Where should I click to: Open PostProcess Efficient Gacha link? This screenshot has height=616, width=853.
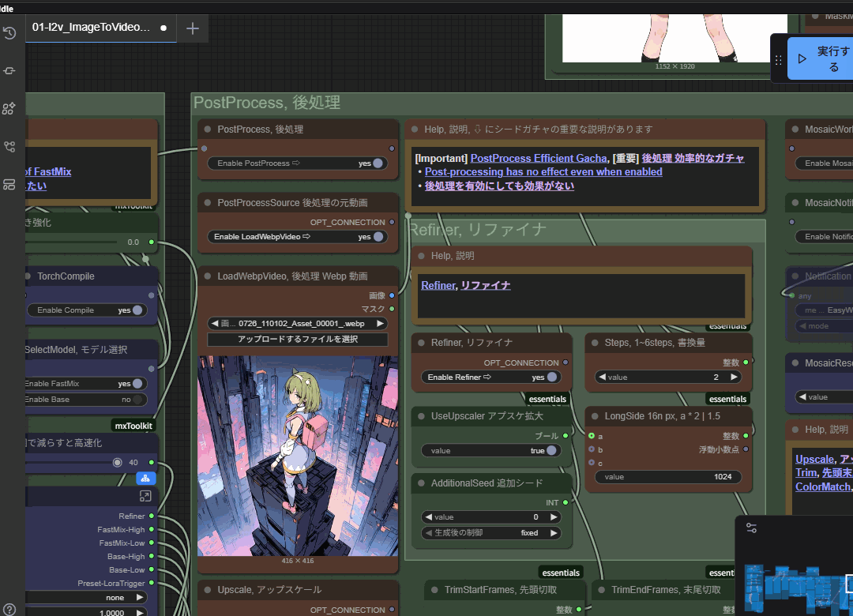tap(539, 159)
